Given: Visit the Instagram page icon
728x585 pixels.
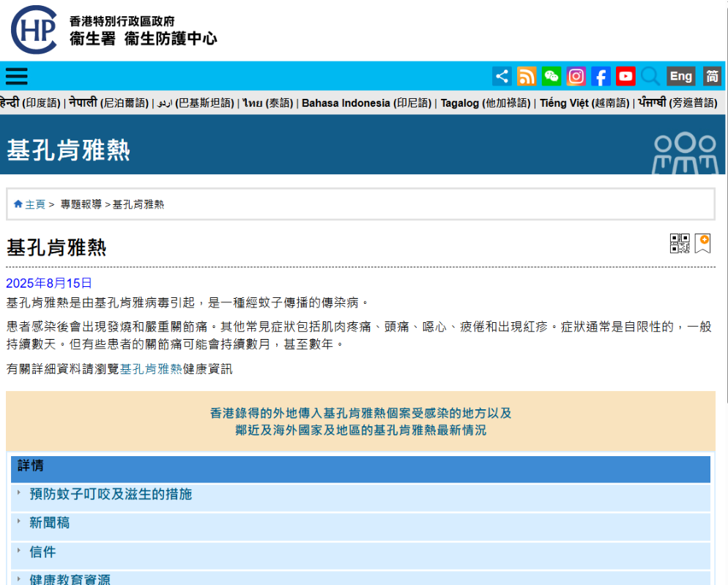Looking at the screenshot, I should click(x=576, y=76).
